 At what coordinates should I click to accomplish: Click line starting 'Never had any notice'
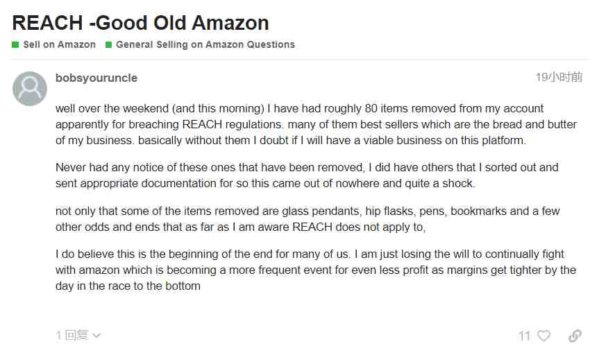click(x=307, y=167)
